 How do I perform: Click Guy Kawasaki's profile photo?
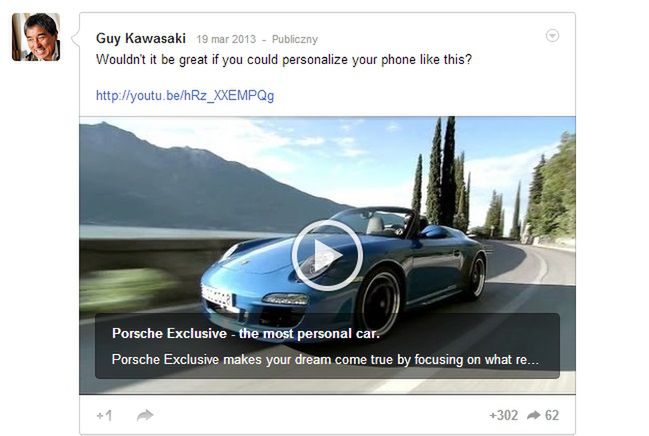[36, 37]
